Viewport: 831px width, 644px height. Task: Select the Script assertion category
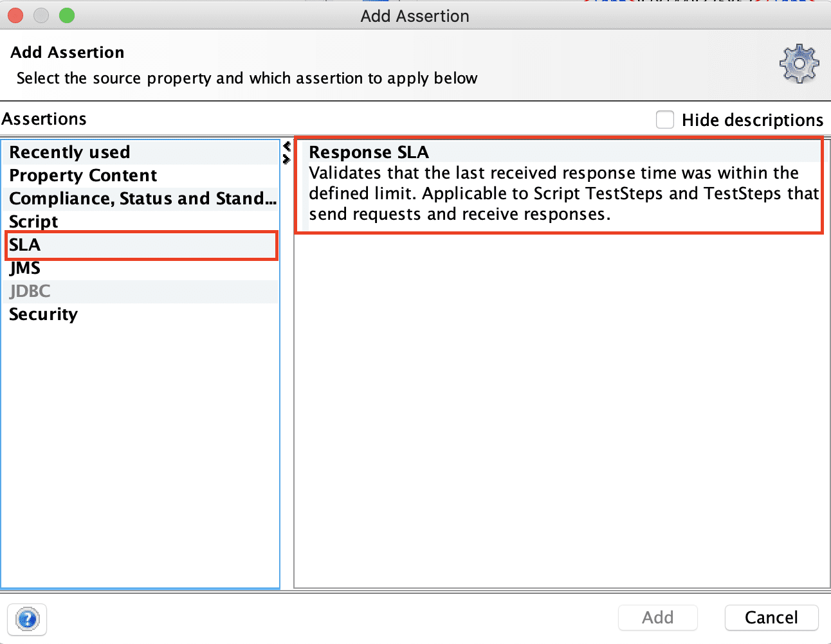point(140,222)
